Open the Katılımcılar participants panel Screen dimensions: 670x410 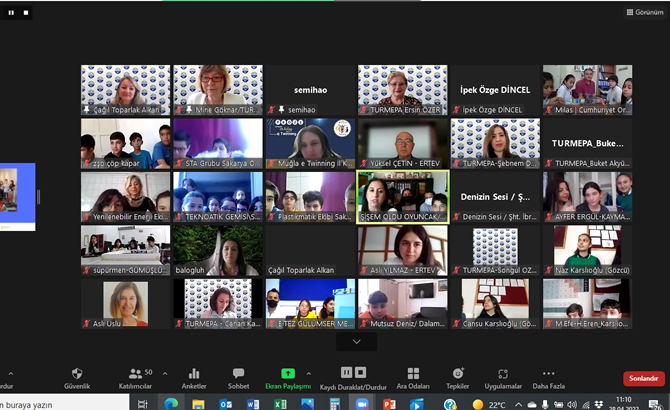click(x=135, y=377)
